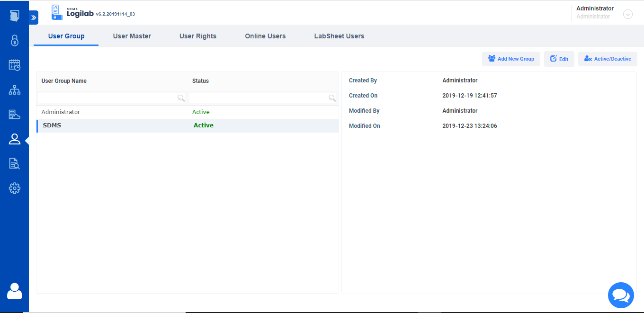Viewport: 644px width, 313px height.
Task: Toggle Active/Deactive status for selected group
Action: pyautogui.click(x=608, y=58)
